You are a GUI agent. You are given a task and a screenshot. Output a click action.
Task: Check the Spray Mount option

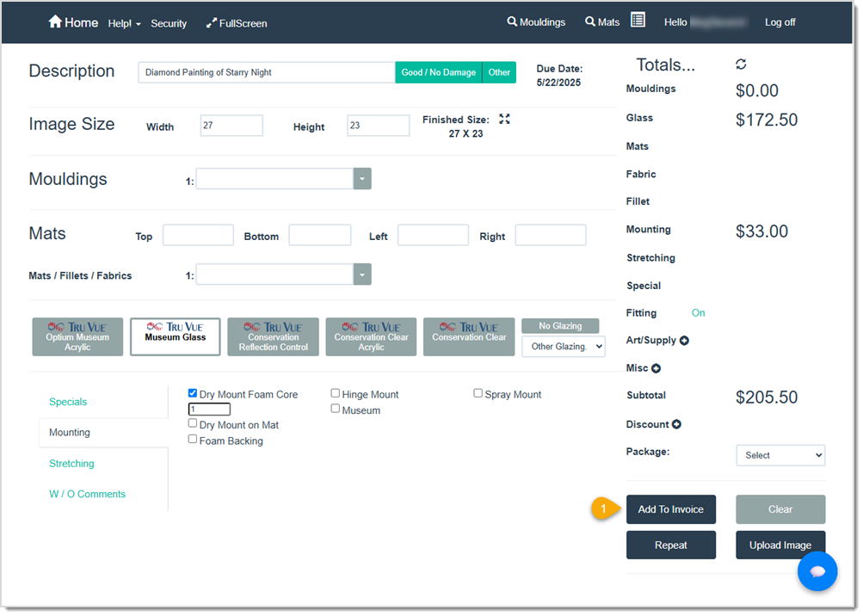478,392
